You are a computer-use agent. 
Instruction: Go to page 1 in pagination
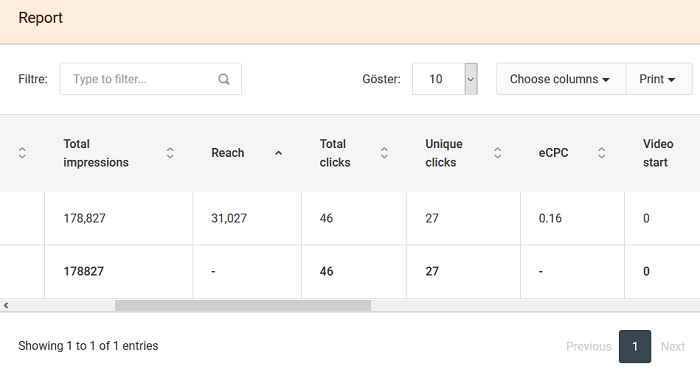click(635, 346)
